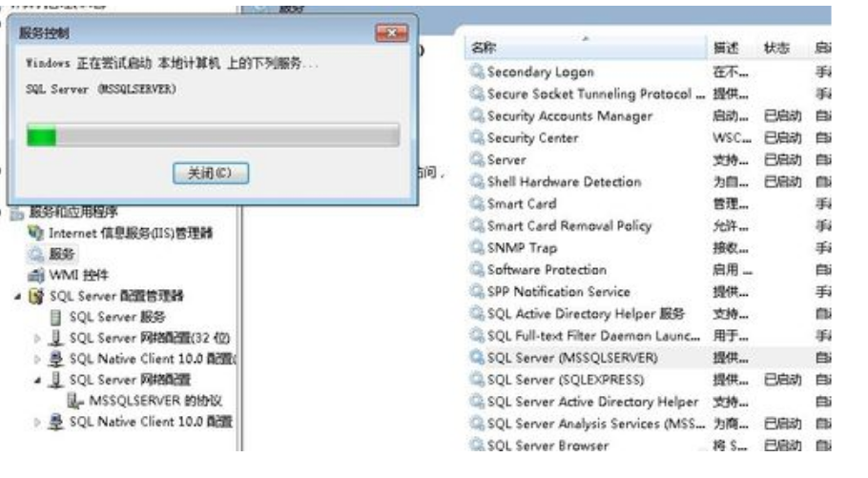Collapse the SQL Server 配置管理器 tree node
Screen dimensions: 868x478
pyautogui.click(x=20, y=296)
